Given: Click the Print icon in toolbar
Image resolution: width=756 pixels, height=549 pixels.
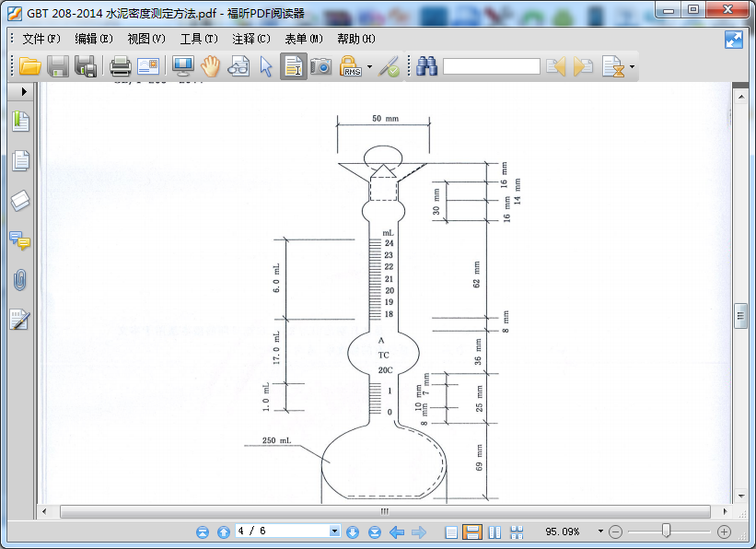Looking at the screenshot, I should tap(120, 66).
